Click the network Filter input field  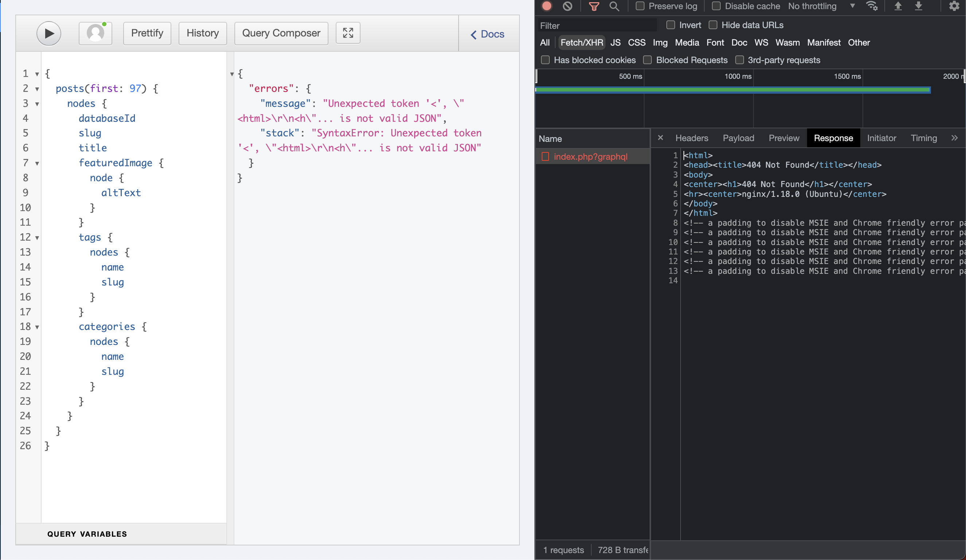click(x=597, y=26)
